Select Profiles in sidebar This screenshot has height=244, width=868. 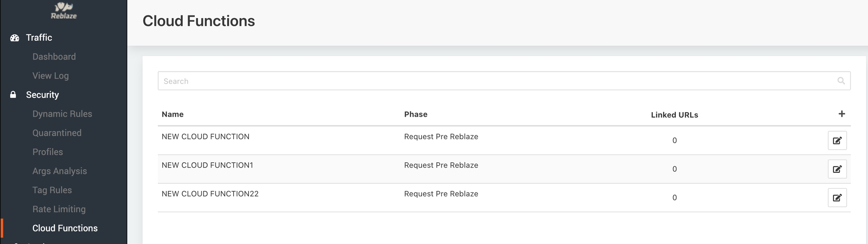[47, 152]
